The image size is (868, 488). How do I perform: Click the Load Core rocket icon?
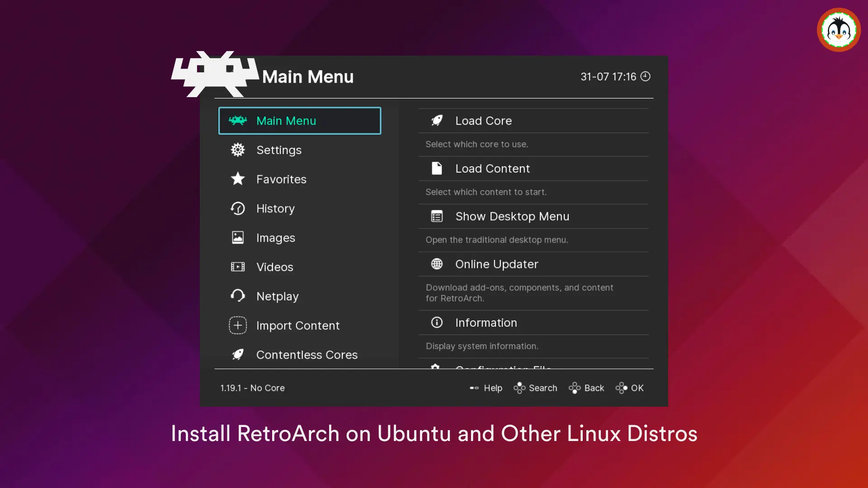tap(436, 120)
